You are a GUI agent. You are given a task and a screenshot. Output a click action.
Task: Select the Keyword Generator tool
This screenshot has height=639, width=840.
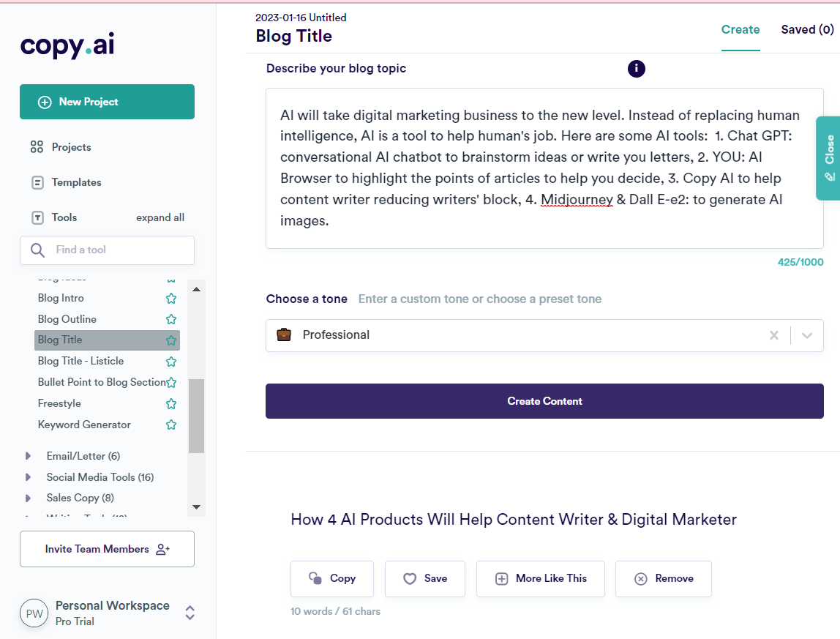coord(84,425)
